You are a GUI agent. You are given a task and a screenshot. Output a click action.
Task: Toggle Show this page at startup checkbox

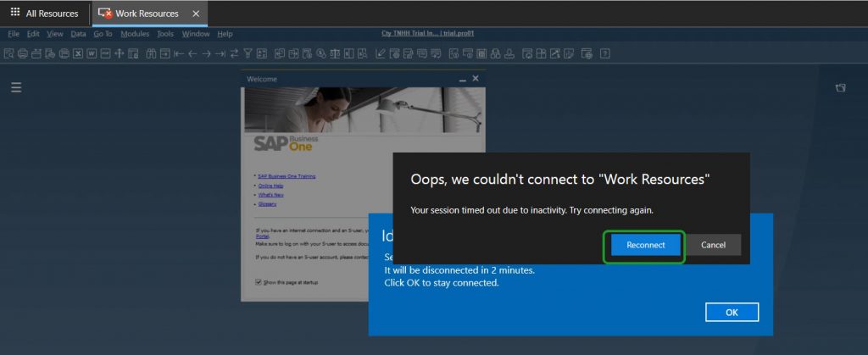click(258, 282)
